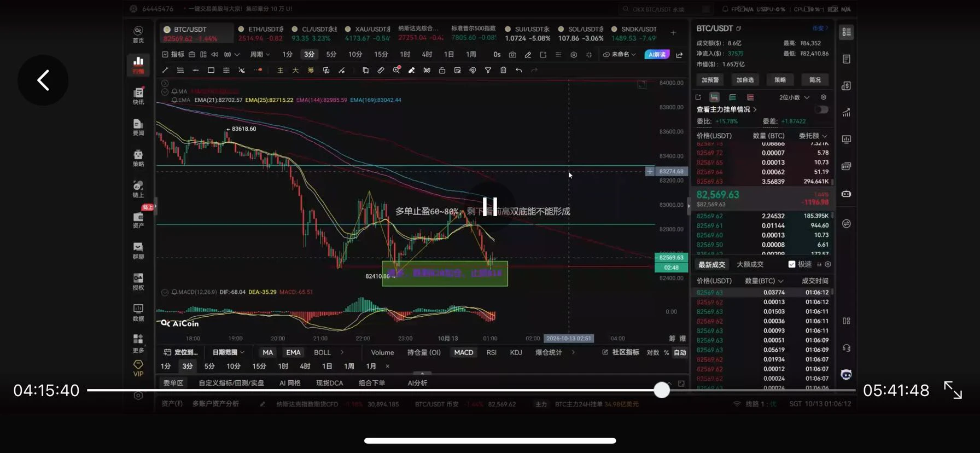Open the 数量(BTC) dropdown in trades list
980x453 pixels.
click(x=764, y=281)
